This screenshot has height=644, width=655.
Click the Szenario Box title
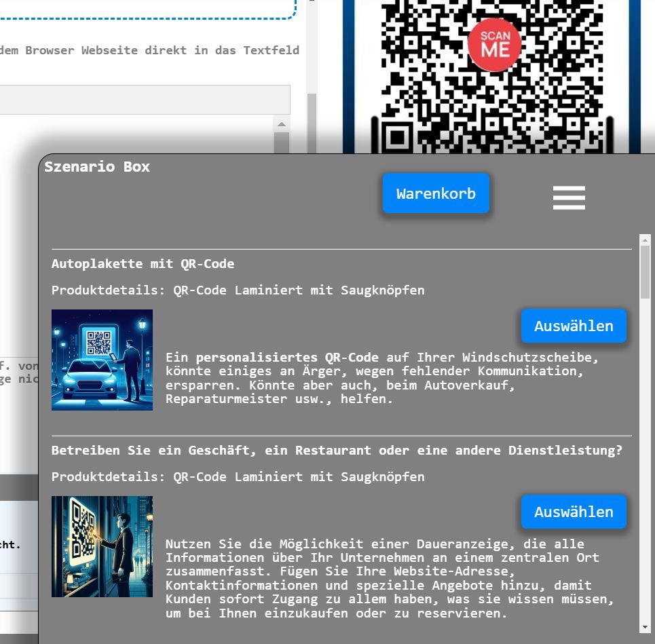coord(97,167)
